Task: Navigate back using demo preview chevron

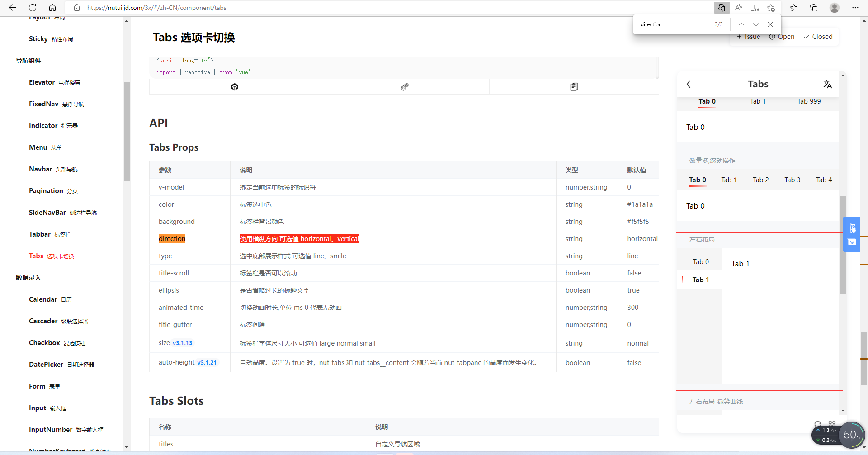Action: click(x=689, y=84)
